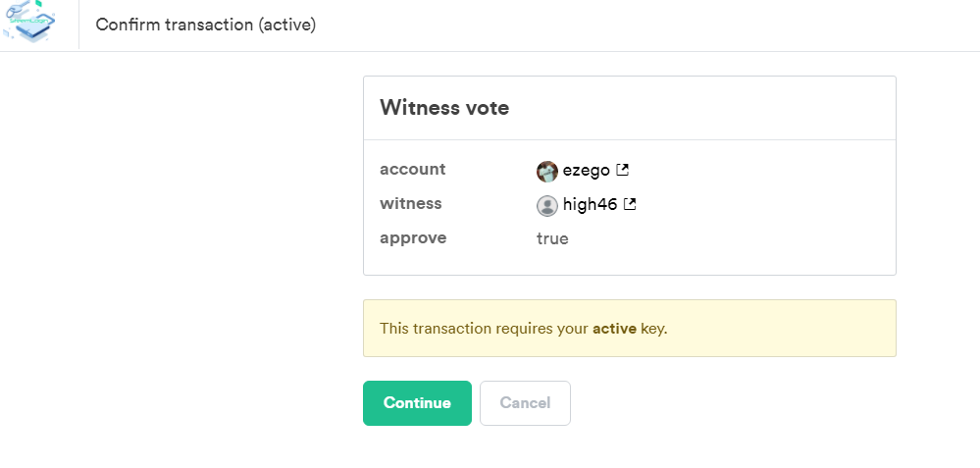This screenshot has width=980, height=468.
Task: Click high46's default avatar icon
Action: coord(547,205)
